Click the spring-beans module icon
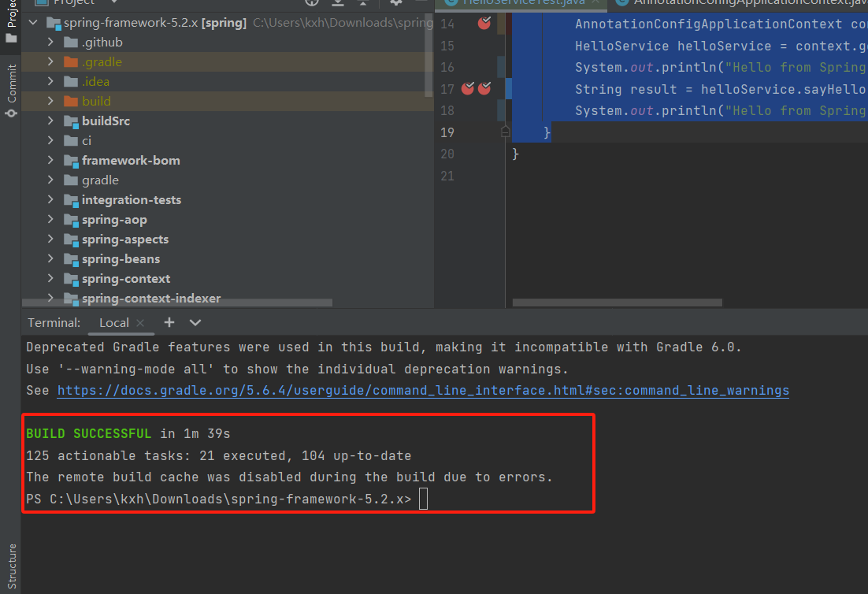868x594 pixels. tap(71, 259)
